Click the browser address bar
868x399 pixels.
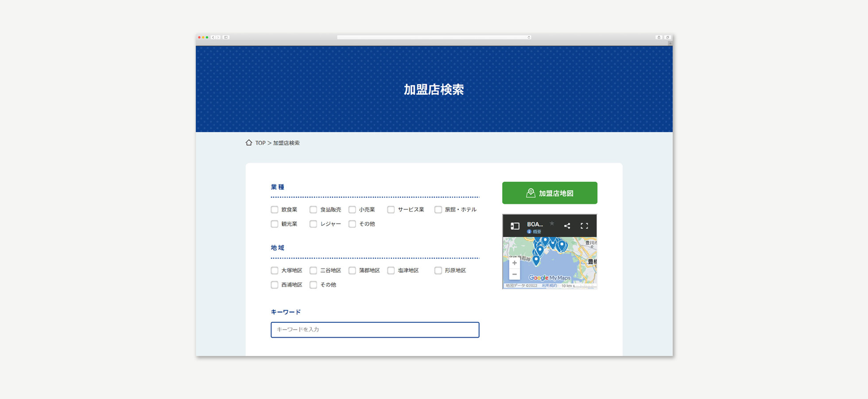tap(434, 37)
